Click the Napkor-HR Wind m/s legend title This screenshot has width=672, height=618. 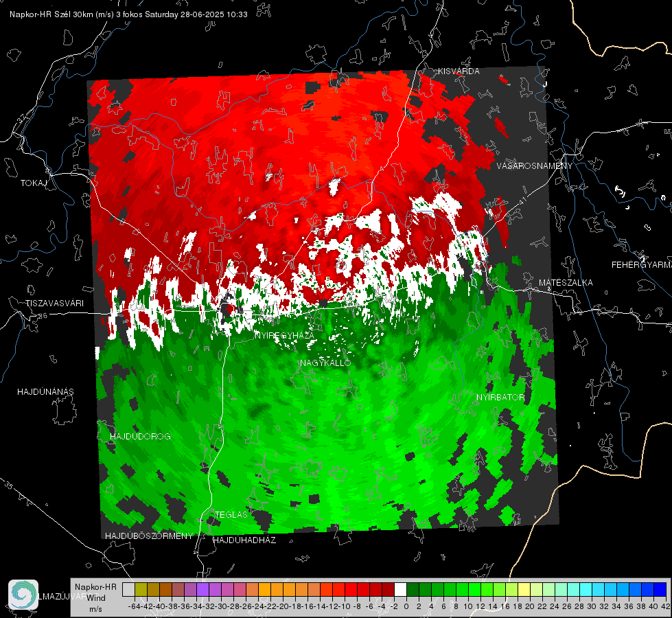pyautogui.click(x=95, y=598)
